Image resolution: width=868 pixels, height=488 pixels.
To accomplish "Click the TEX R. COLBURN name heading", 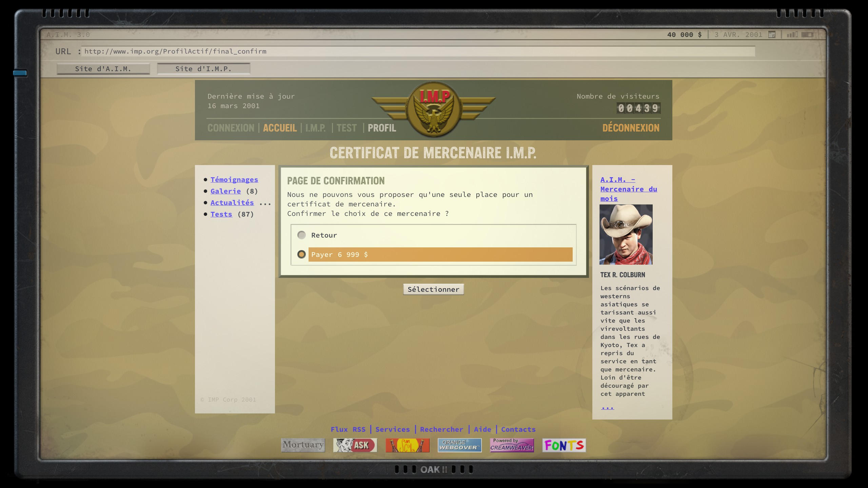I will pos(623,275).
